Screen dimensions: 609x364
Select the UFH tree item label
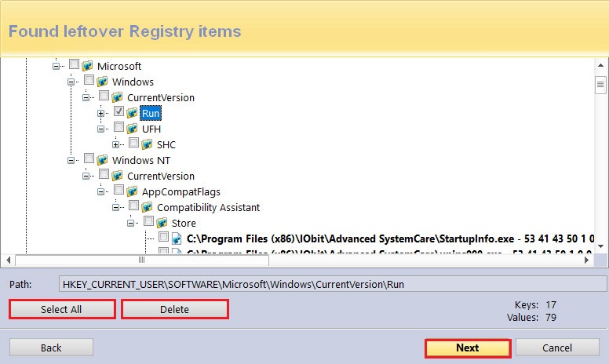point(151,129)
